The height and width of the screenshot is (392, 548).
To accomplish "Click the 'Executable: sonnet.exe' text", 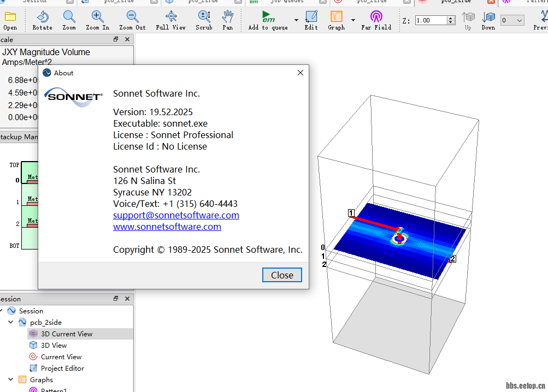I will 161,124.
